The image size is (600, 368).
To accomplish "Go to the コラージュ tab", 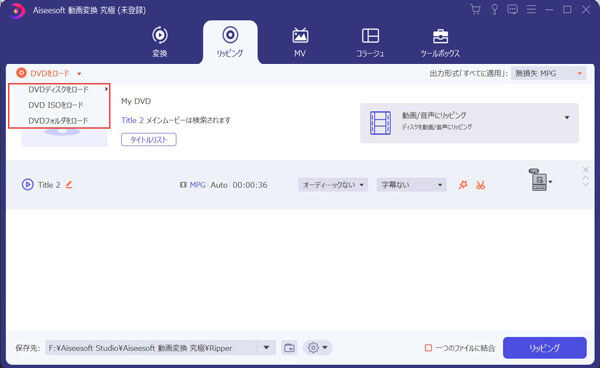I will click(370, 42).
